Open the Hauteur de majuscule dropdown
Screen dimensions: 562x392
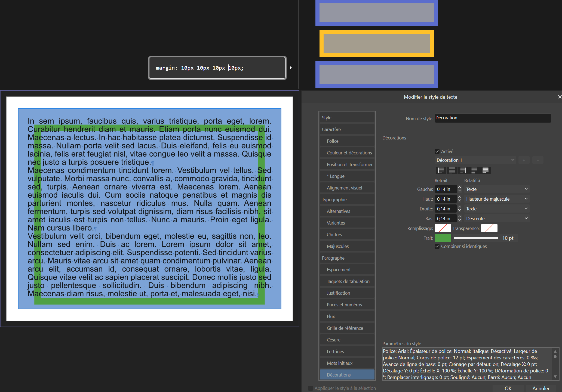pos(497,199)
